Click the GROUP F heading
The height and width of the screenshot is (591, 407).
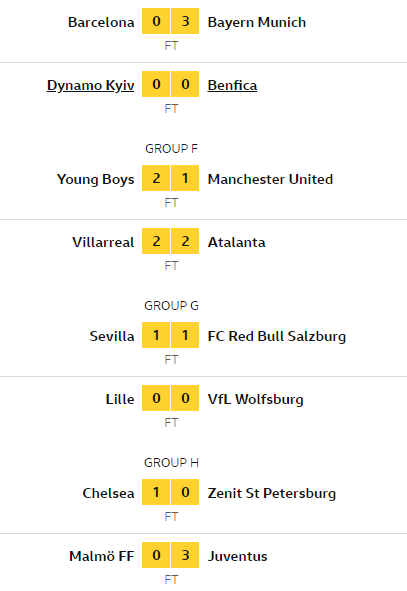(x=171, y=149)
